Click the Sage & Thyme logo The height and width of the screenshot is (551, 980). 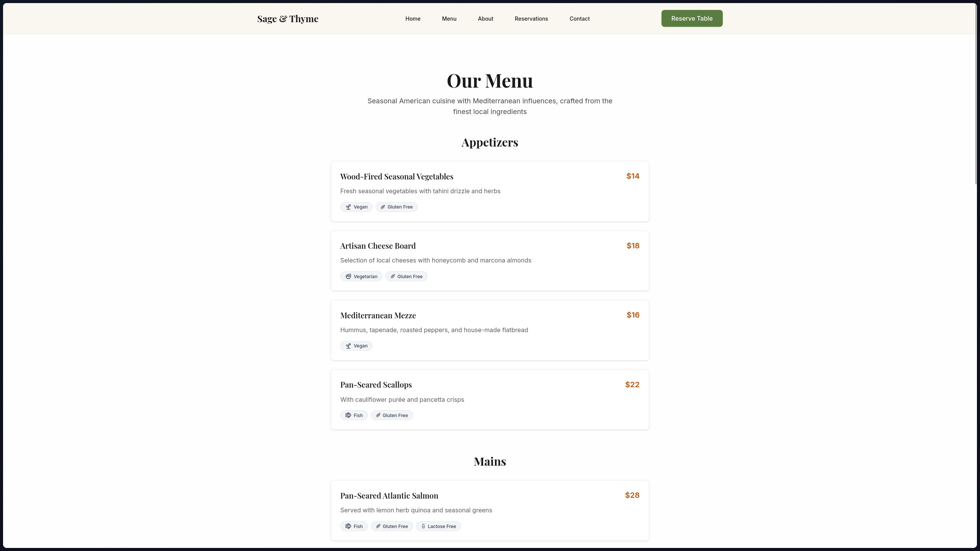tap(287, 19)
